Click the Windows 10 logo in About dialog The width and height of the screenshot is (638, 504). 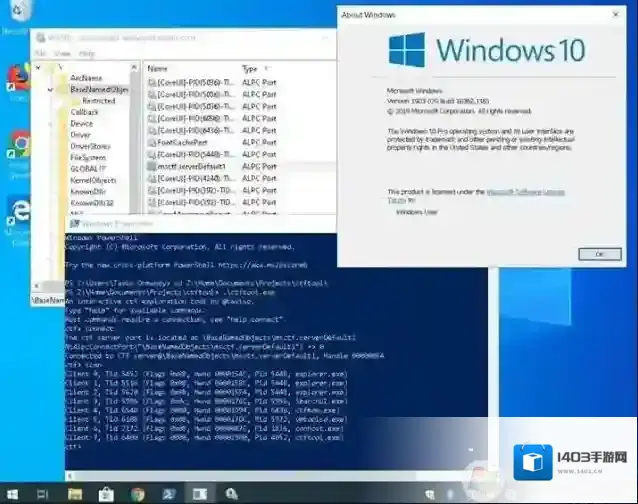(x=407, y=50)
